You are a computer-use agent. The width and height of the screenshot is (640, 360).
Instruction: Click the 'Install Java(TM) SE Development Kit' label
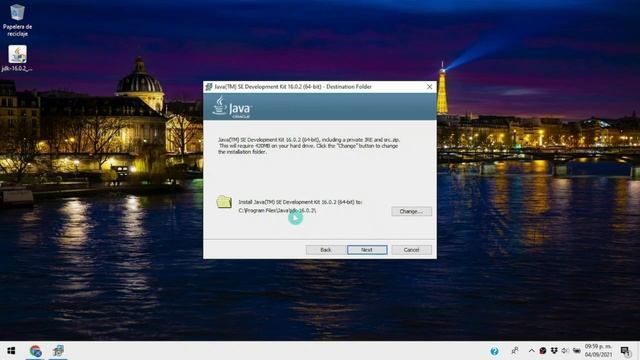coord(300,202)
